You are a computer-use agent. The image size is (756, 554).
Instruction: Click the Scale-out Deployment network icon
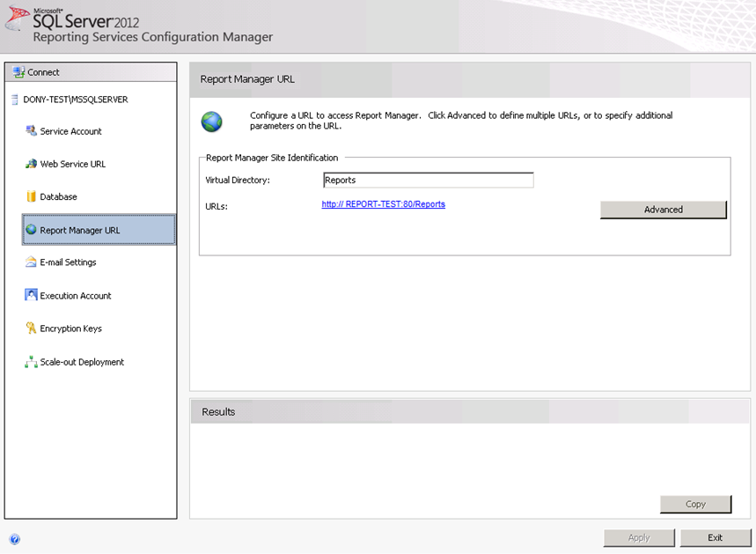point(31,362)
